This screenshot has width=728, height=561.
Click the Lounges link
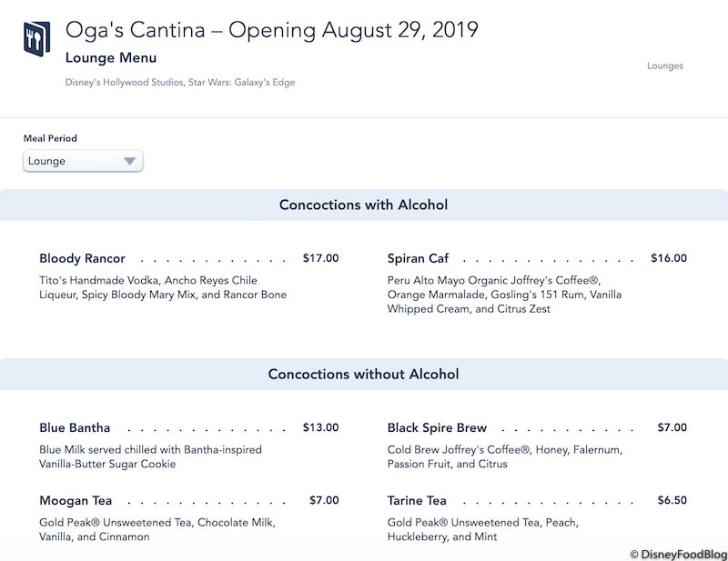click(x=664, y=65)
